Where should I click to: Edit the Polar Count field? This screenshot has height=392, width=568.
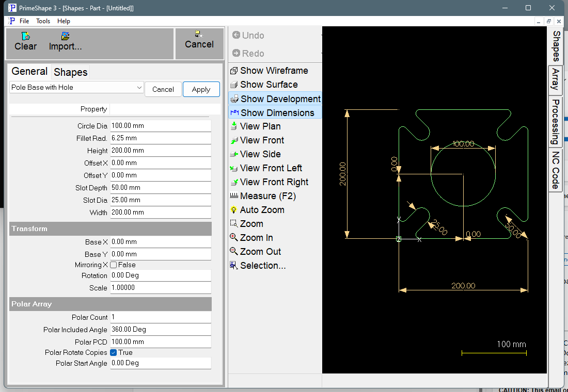pos(161,317)
